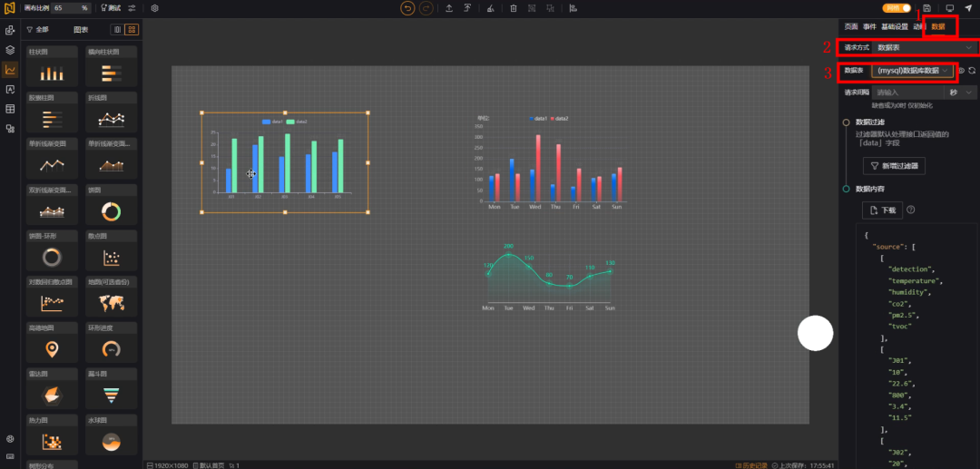Click the keyboard shortcuts icon at sidebar bottom
980x469 pixels.
tap(10, 456)
